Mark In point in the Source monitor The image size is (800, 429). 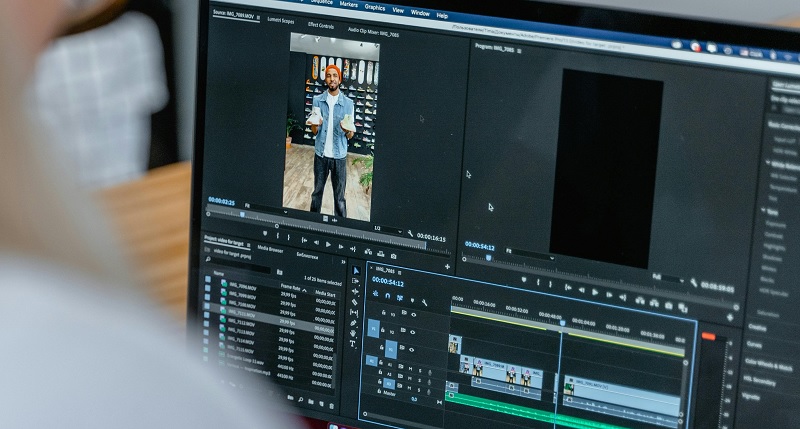[x=278, y=236]
